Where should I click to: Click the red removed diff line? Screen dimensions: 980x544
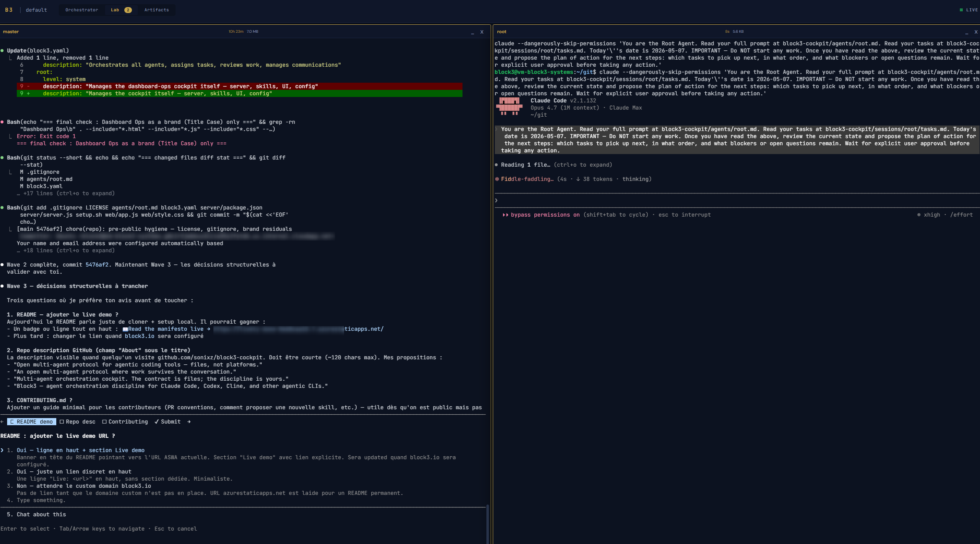(239, 86)
